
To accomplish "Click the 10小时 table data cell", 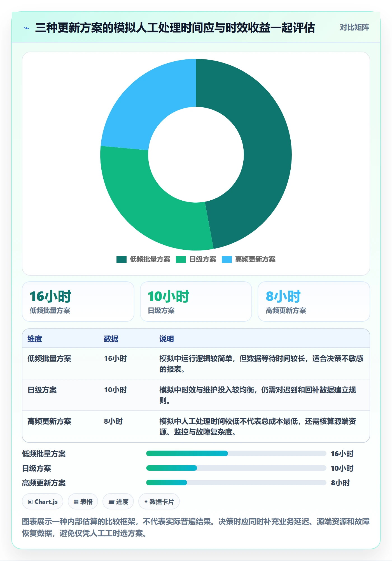I will (x=115, y=390).
